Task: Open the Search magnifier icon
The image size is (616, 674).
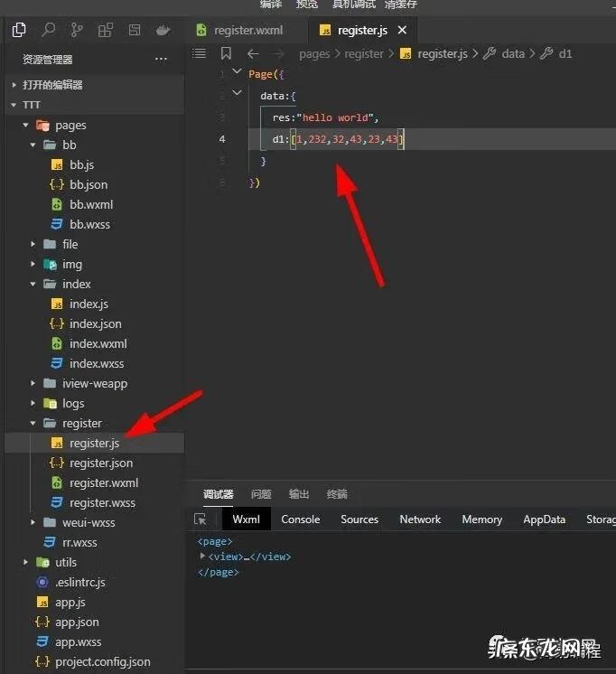Action: (48, 30)
